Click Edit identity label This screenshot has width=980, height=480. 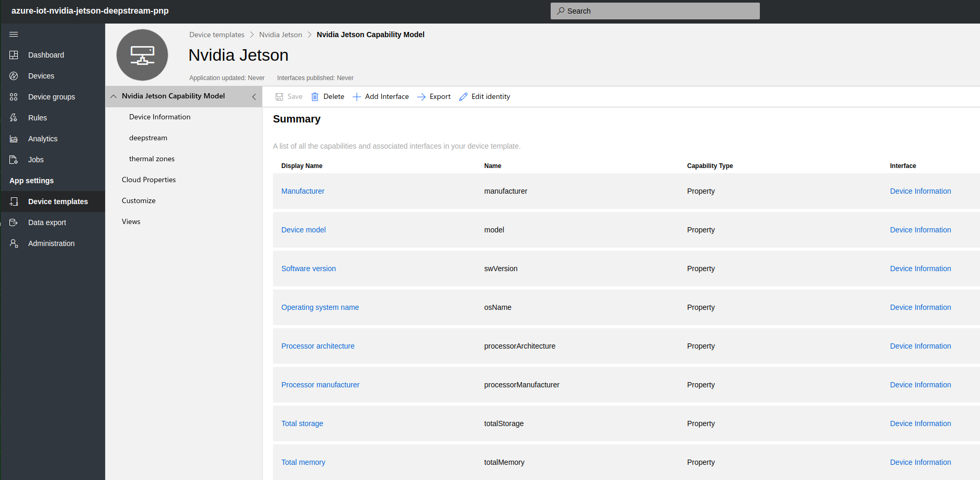(491, 97)
